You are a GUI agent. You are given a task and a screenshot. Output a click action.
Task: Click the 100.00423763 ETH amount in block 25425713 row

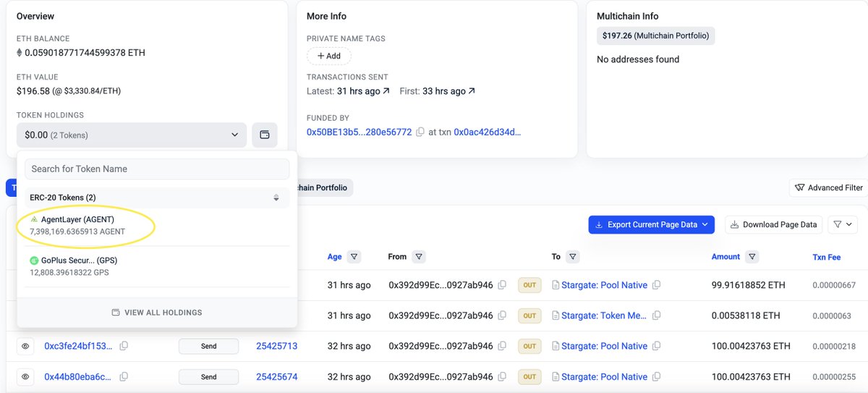click(x=752, y=346)
